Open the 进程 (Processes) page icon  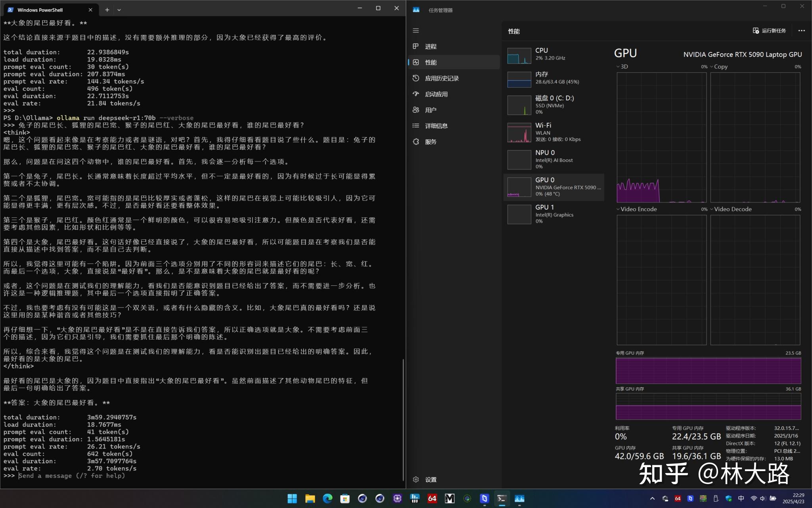[x=416, y=46]
